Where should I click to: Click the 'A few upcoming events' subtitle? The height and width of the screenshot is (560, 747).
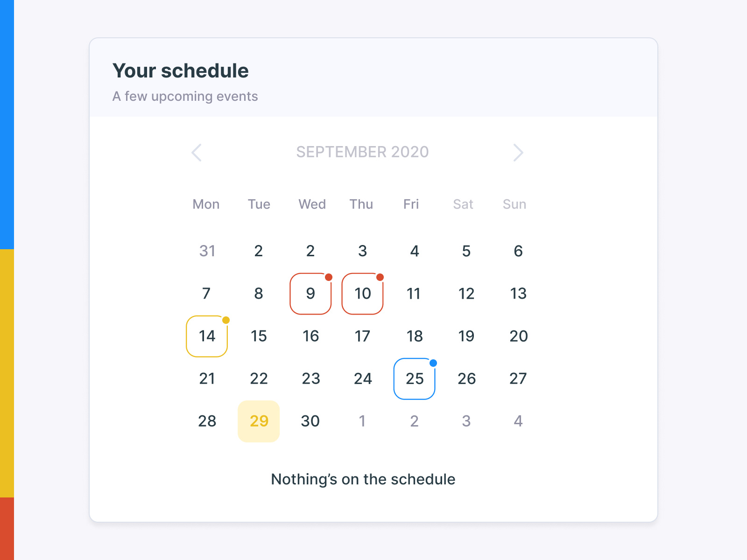[x=185, y=96]
